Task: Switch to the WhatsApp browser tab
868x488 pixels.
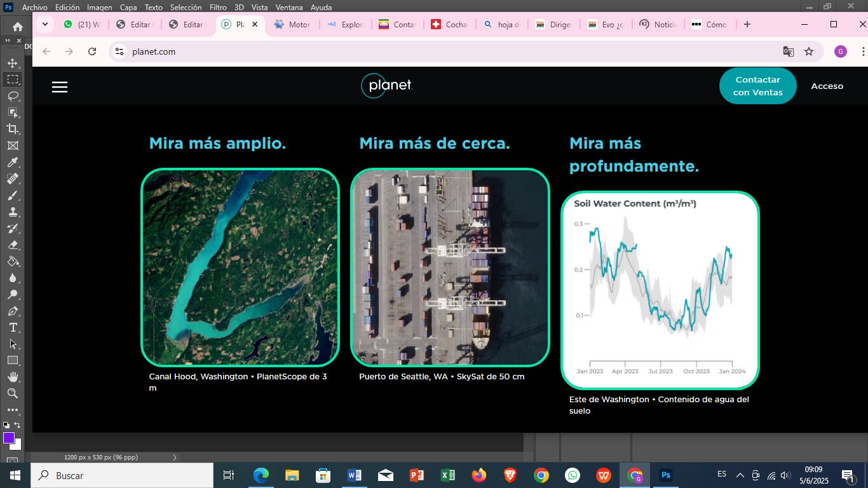Action: [81, 25]
